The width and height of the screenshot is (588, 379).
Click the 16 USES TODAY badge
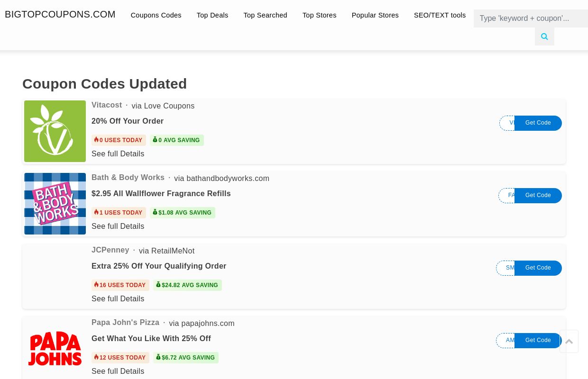click(x=120, y=285)
